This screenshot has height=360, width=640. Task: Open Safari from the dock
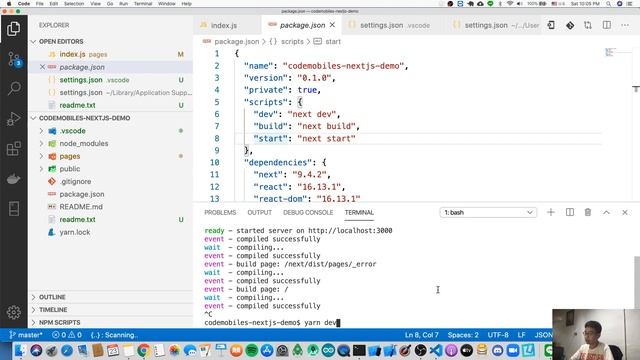point(67,351)
